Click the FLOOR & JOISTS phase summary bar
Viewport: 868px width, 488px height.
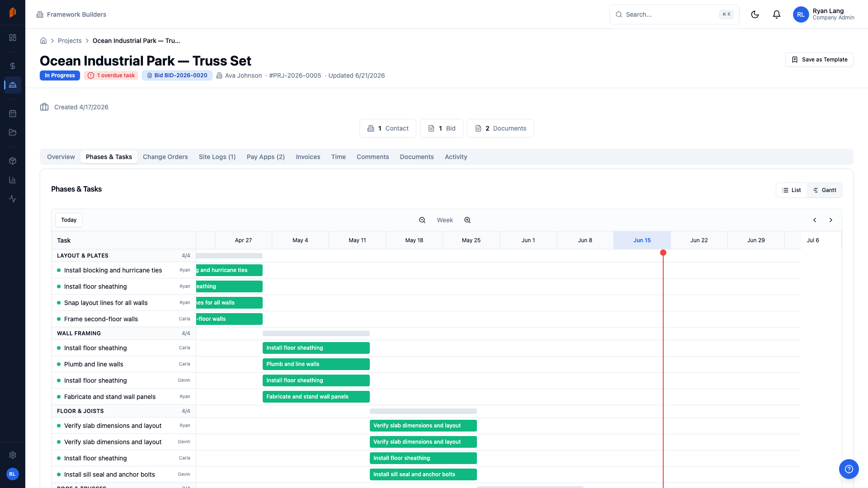[x=423, y=411]
